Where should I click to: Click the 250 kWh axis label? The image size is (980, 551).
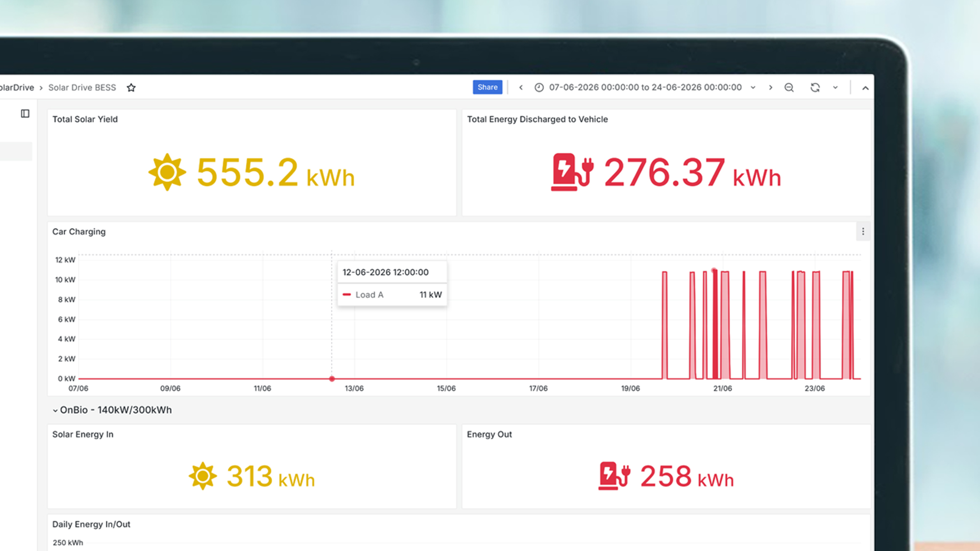click(x=68, y=543)
